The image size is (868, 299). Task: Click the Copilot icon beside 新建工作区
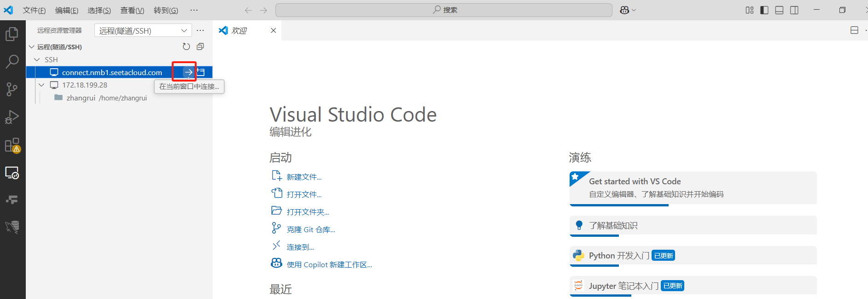(x=276, y=263)
